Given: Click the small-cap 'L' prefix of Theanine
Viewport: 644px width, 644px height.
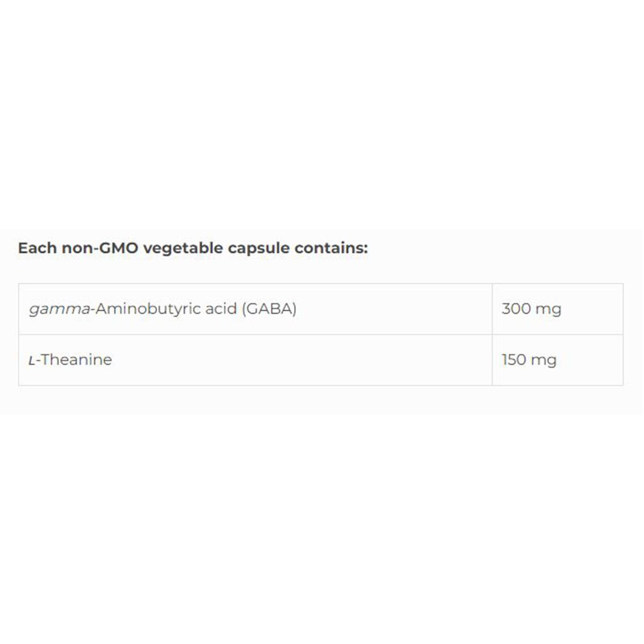Looking at the screenshot, I should click(32, 360).
